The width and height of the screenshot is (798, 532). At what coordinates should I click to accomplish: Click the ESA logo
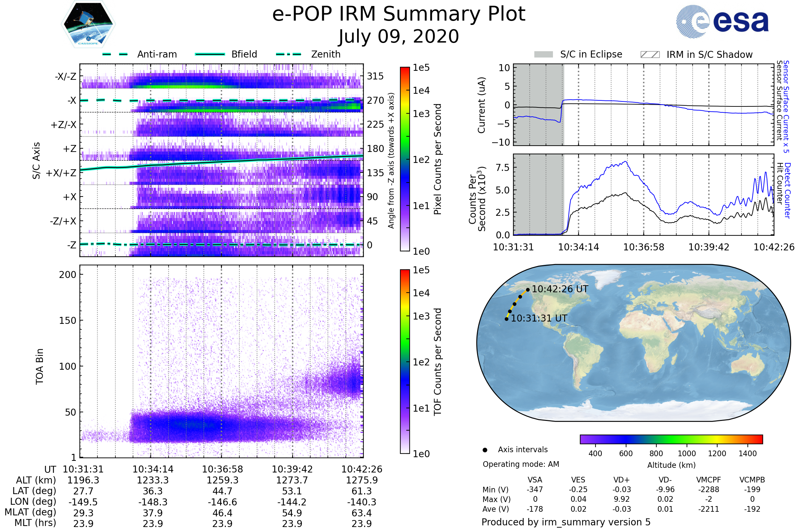[x=722, y=21]
